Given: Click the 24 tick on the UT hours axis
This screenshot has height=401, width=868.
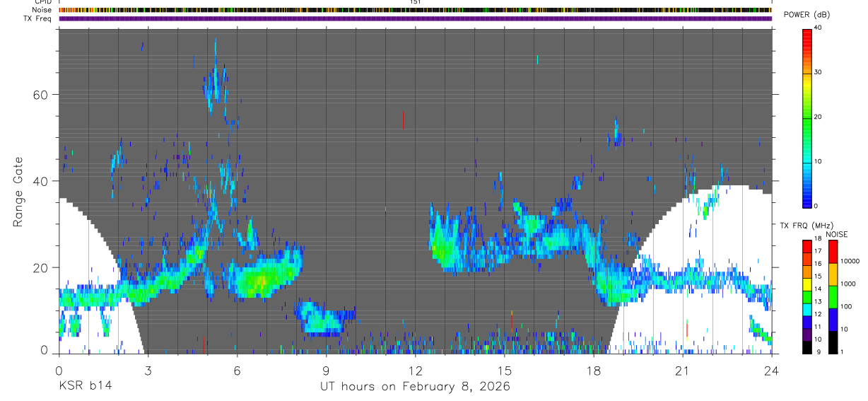Looking at the screenshot, I should (x=772, y=370).
